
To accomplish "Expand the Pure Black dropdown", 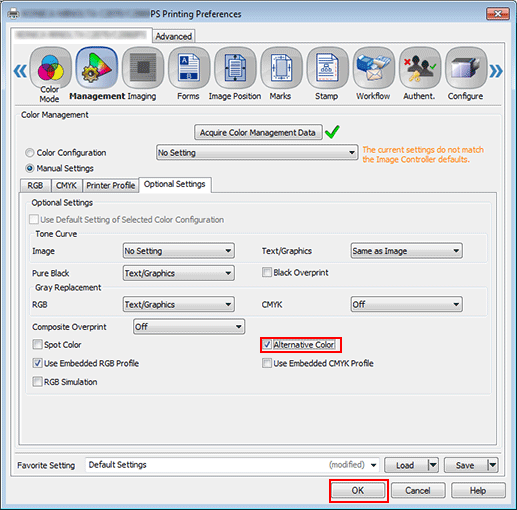I will point(179,273).
